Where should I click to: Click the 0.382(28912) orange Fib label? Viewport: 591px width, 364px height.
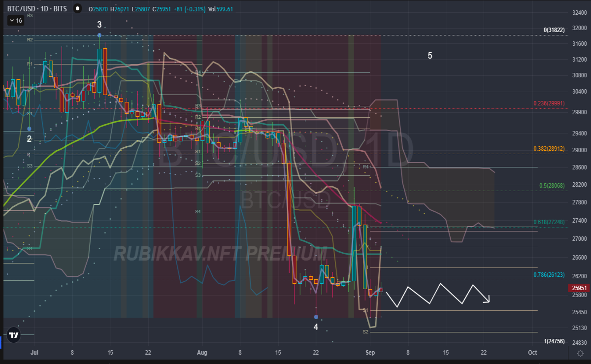click(549, 148)
